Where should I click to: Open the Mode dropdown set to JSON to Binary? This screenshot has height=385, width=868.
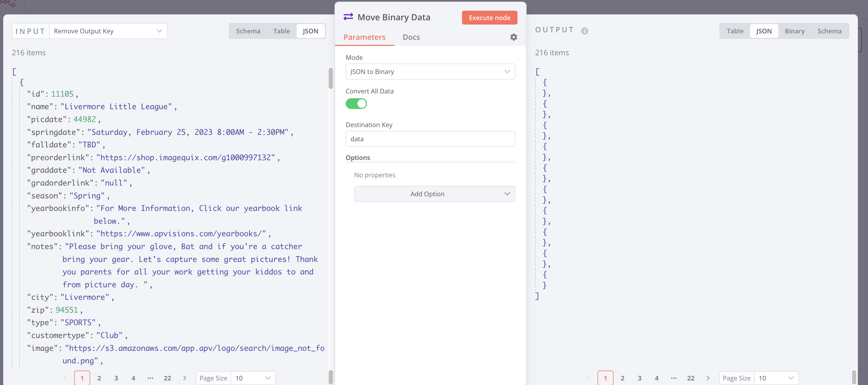click(430, 72)
